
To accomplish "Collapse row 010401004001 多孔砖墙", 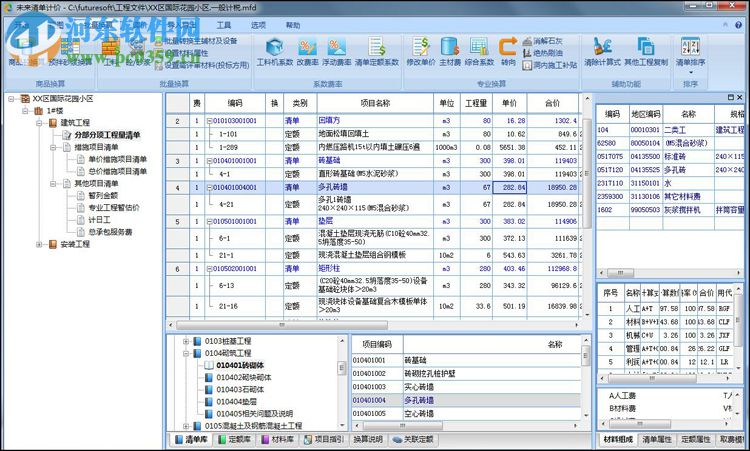I will pyautogui.click(x=209, y=188).
